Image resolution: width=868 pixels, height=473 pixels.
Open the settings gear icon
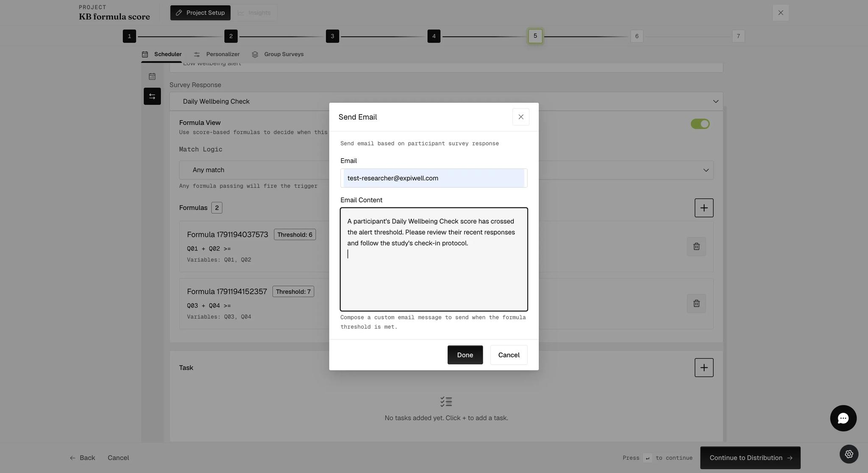pyautogui.click(x=849, y=454)
